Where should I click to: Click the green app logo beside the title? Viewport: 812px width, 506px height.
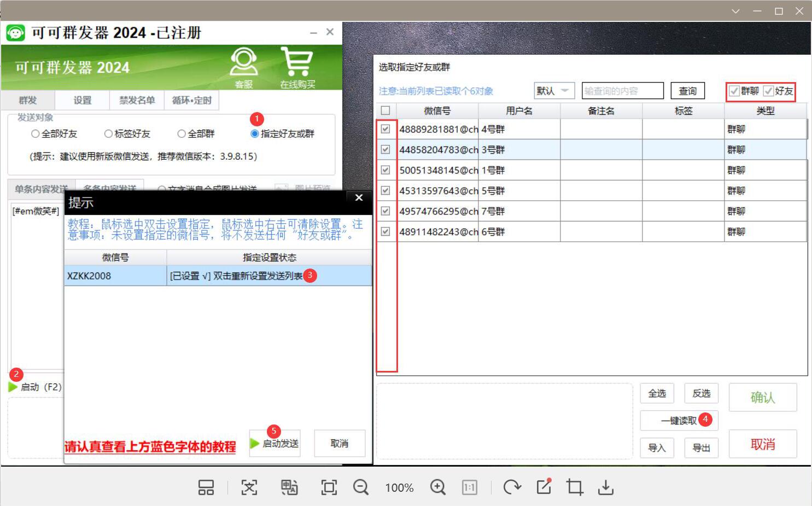tap(15, 33)
